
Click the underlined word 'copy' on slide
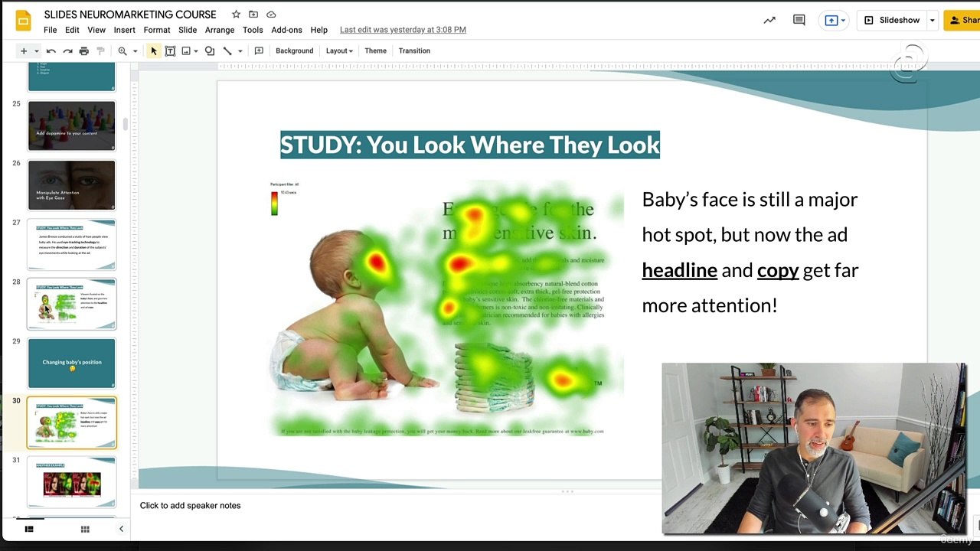(x=778, y=270)
